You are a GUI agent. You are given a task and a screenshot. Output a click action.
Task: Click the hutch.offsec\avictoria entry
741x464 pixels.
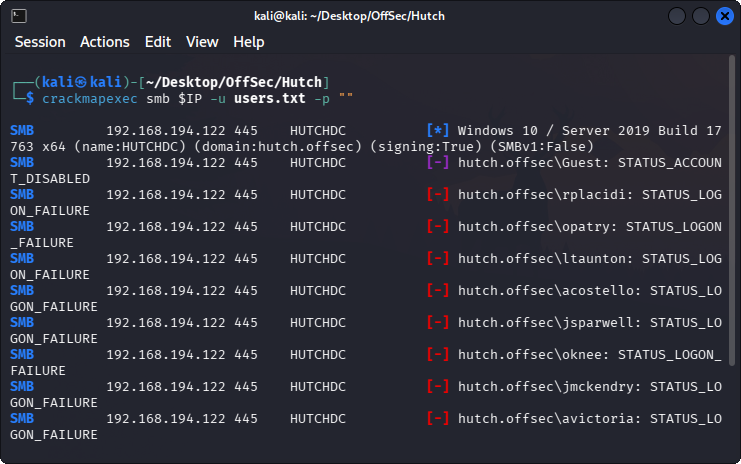pos(550,419)
